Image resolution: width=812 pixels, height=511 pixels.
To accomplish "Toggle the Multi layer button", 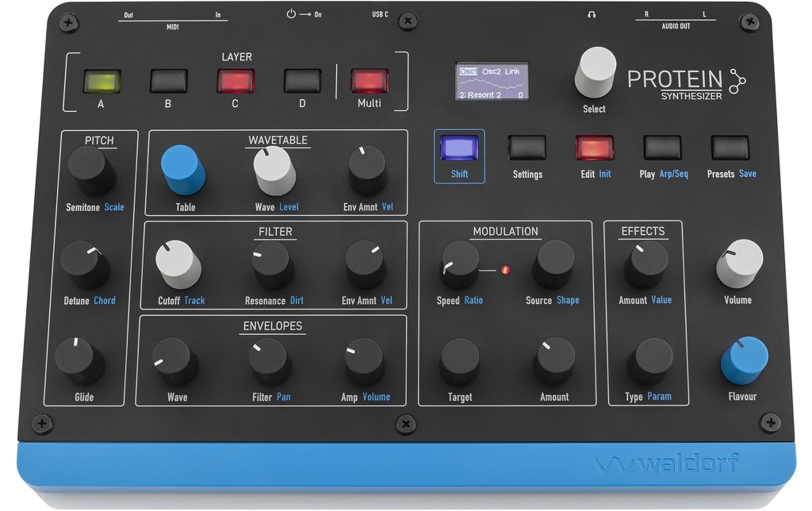I will click(370, 81).
